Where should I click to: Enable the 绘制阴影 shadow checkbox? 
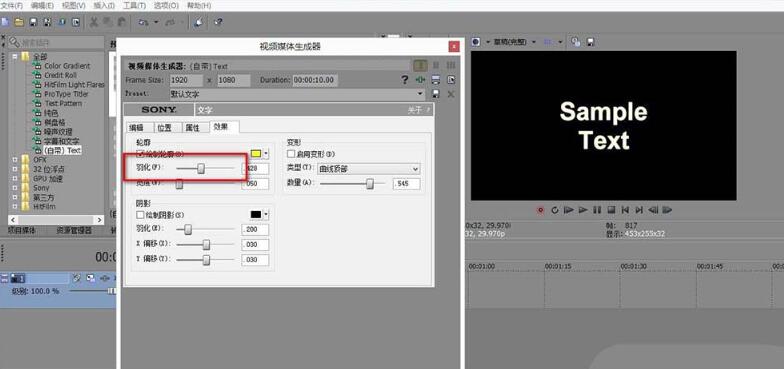[x=140, y=214]
